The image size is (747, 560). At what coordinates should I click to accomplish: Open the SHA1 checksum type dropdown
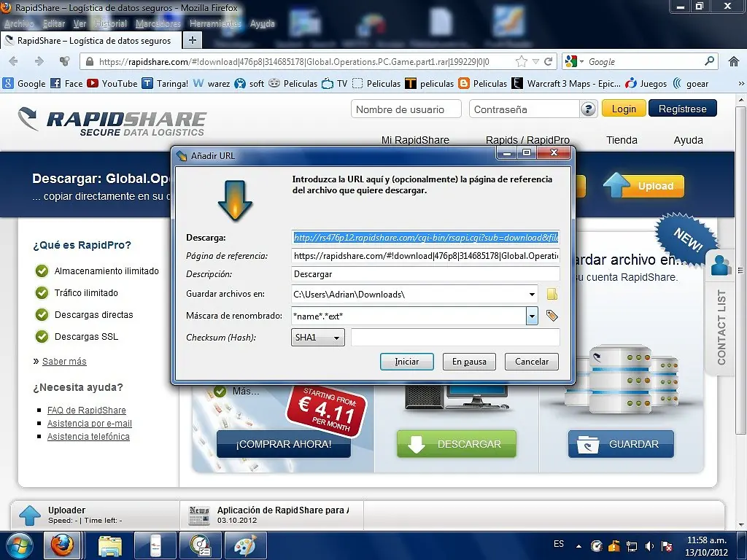click(x=318, y=337)
